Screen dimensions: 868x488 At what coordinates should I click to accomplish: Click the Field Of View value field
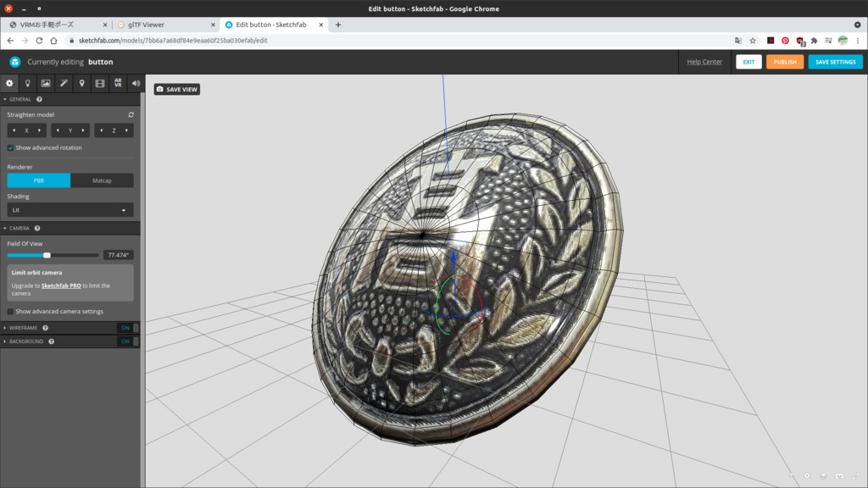point(119,255)
